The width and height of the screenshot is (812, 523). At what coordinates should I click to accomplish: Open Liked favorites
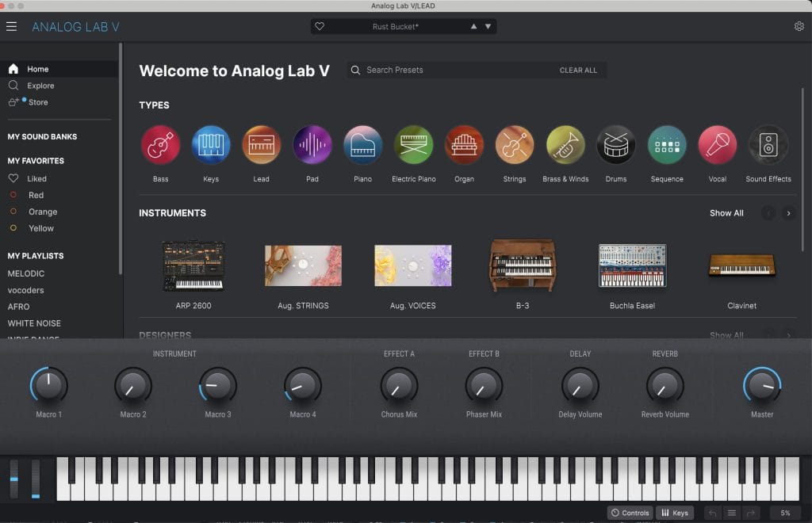pos(36,178)
